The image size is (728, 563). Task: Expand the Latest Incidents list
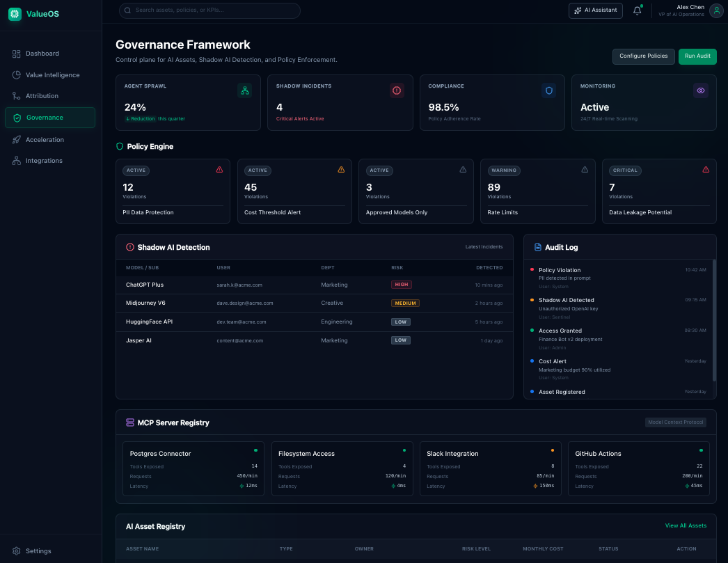484,246
